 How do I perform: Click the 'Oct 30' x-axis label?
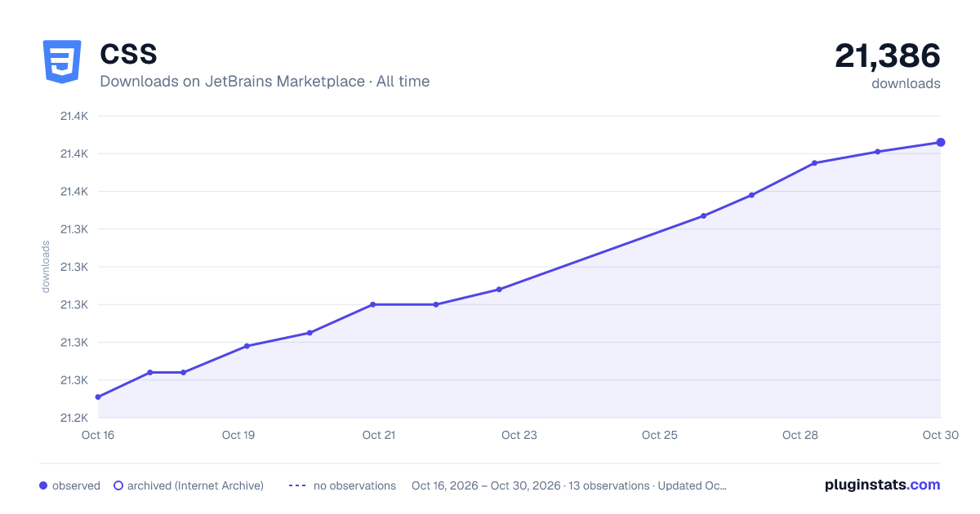click(940, 435)
